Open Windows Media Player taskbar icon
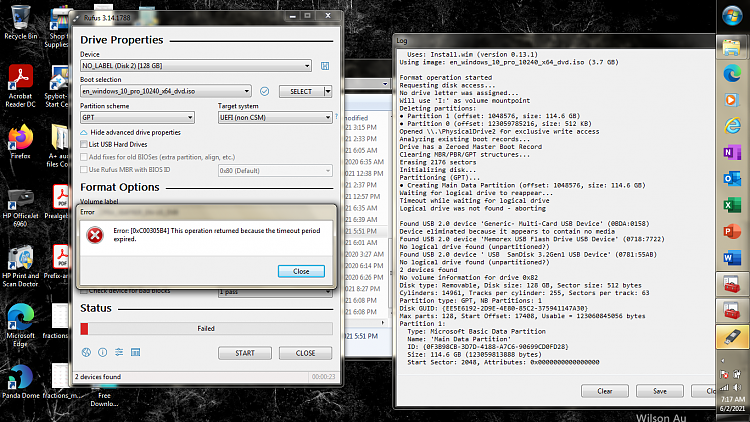 click(732, 100)
